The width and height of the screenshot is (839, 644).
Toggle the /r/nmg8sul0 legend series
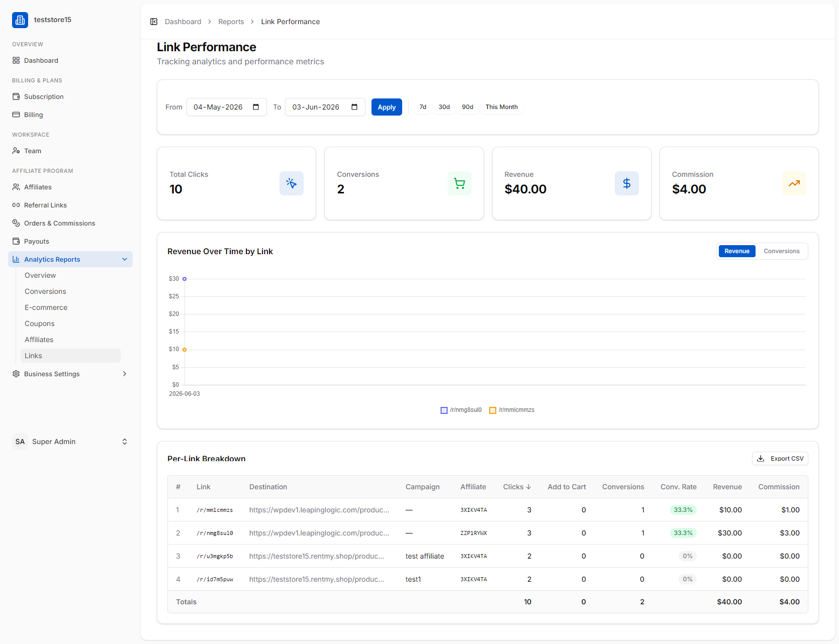(461, 410)
